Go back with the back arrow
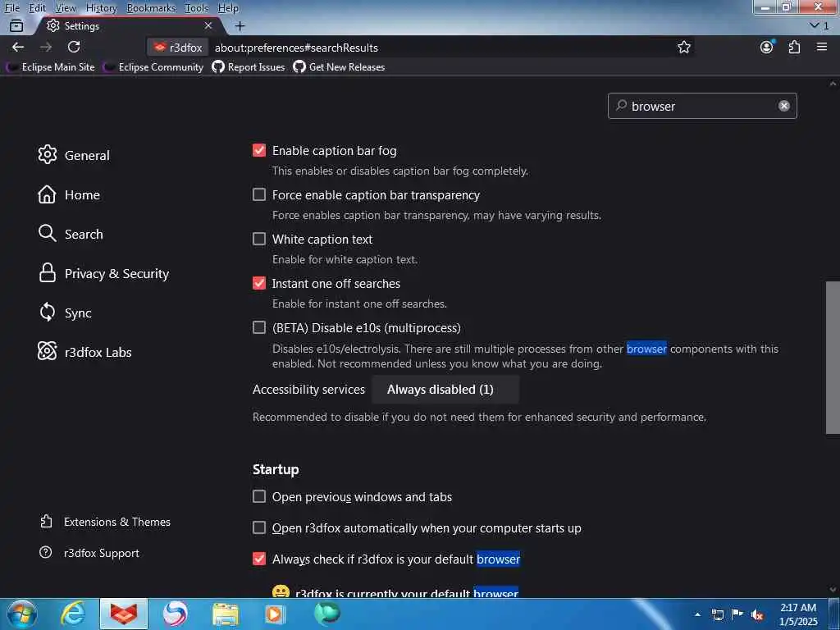This screenshot has height=630, width=840. pyautogui.click(x=18, y=47)
